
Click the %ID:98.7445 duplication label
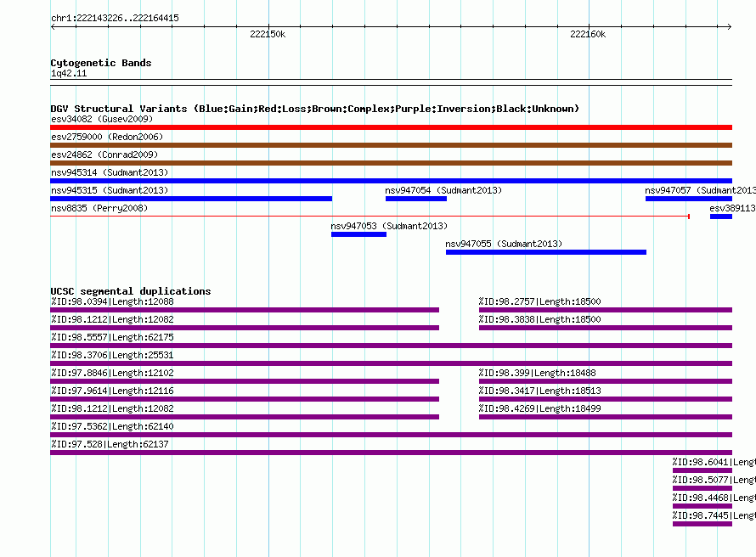coord(714,515)
